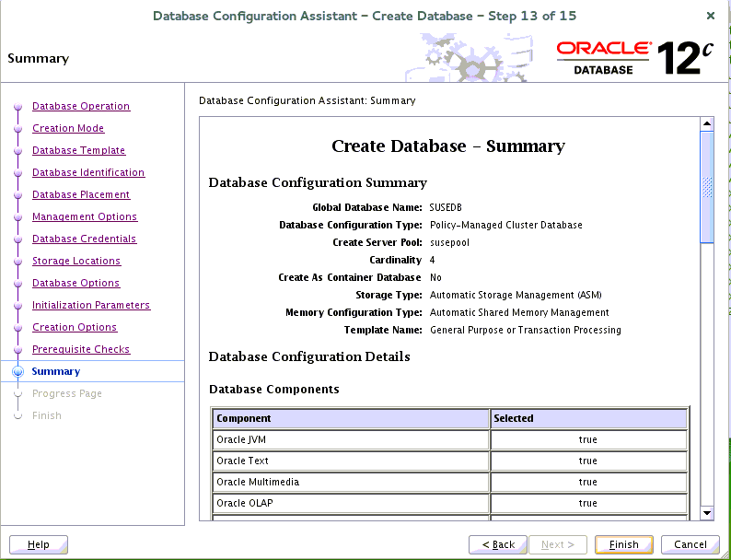Click Policy-Managed Cluster Database value
This screenshot has height=560, width=731.
[x=505, y=226]
